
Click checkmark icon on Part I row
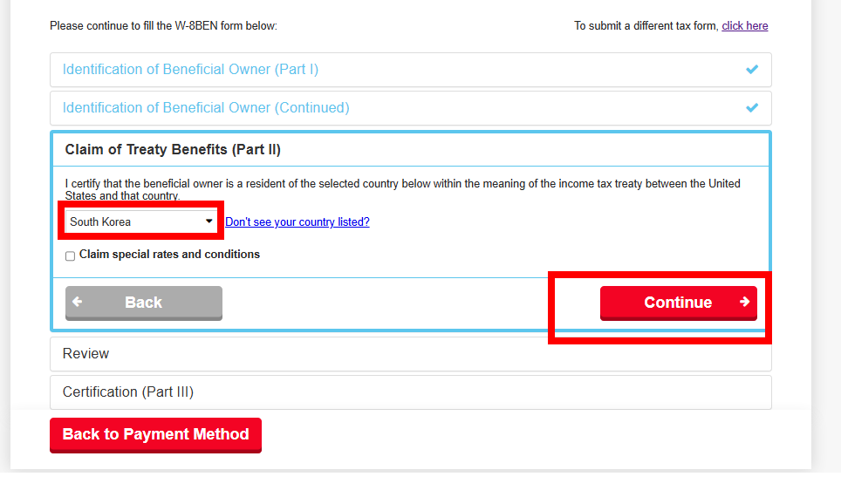point(752,69)
